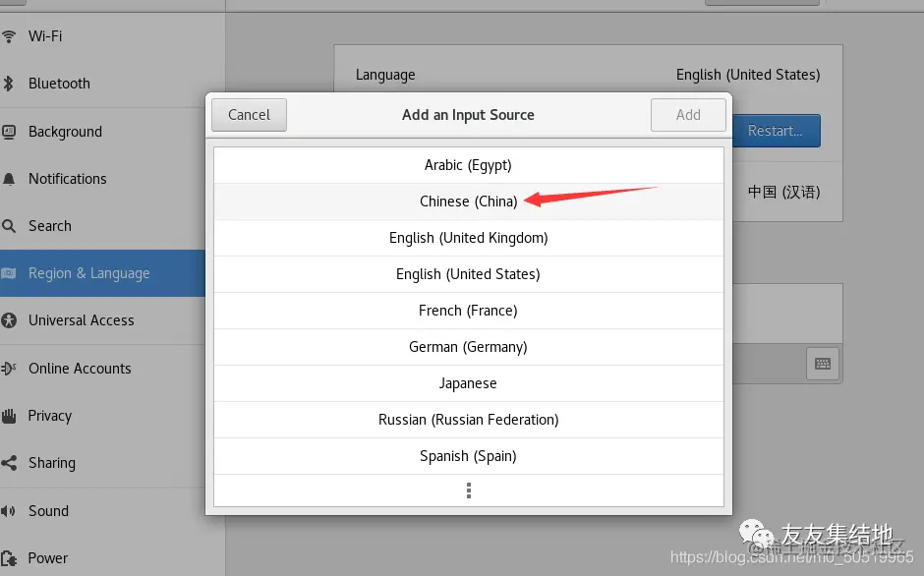The height and width of the screenshot is (576, 924).
Task: Select German (Germany) input source
Action: pos(469,347)
